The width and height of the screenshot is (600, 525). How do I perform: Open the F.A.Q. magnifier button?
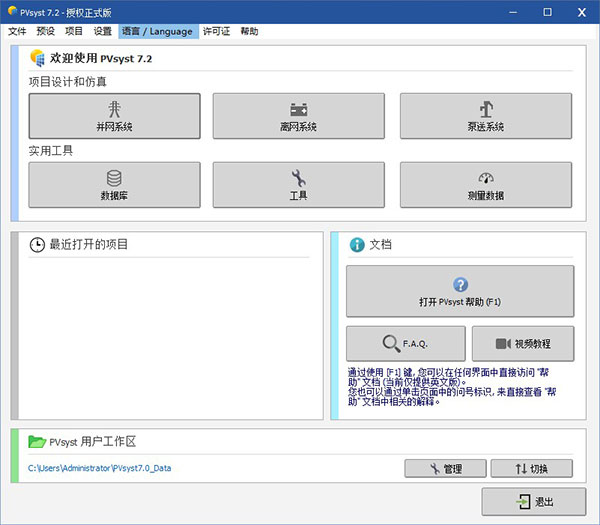coord(405,343)
